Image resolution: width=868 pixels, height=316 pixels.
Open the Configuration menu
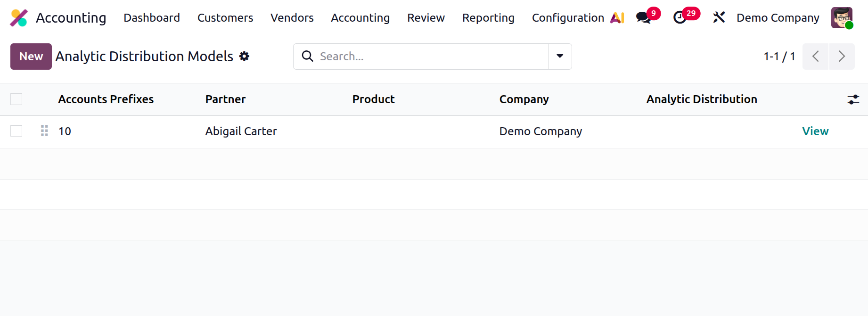pos(568,18)
